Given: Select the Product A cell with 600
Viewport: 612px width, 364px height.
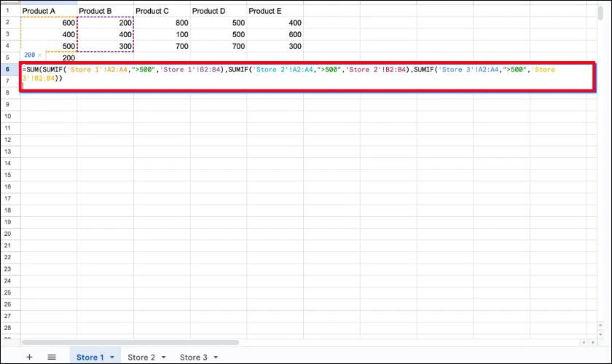Looking at the screenshot, I should click(49, 23).
